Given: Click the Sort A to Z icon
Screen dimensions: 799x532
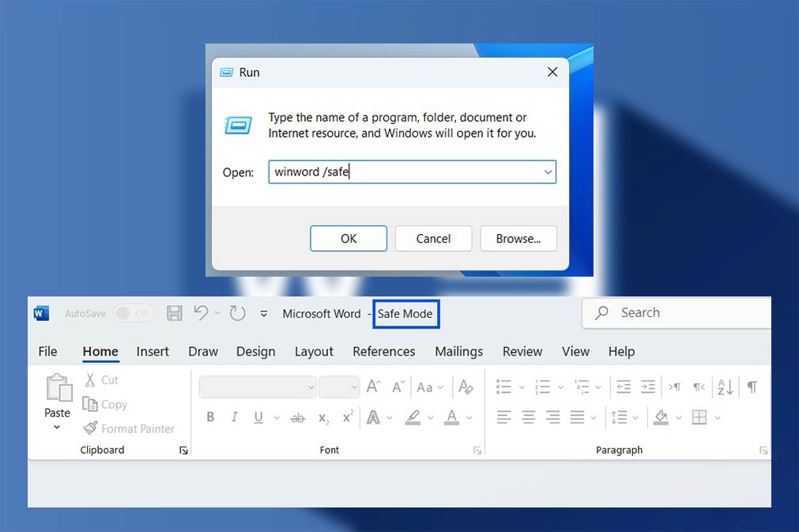Looking at the screenshot, I should pyautogui.click(x=724, y=387).
